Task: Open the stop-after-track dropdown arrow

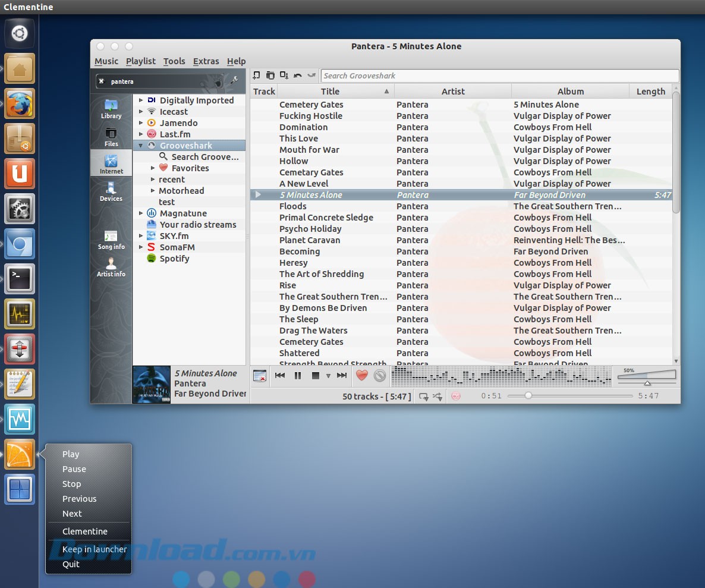Action: tap(328, 376)
